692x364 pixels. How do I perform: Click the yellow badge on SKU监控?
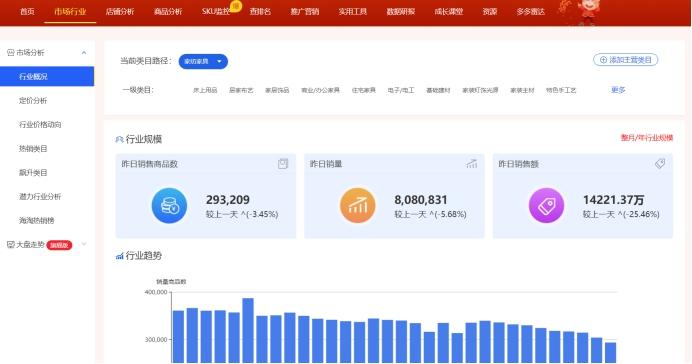236,6
